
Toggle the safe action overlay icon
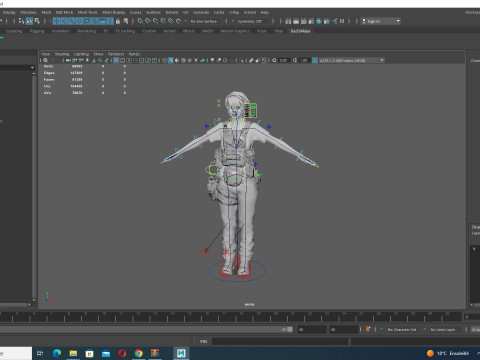148,60
